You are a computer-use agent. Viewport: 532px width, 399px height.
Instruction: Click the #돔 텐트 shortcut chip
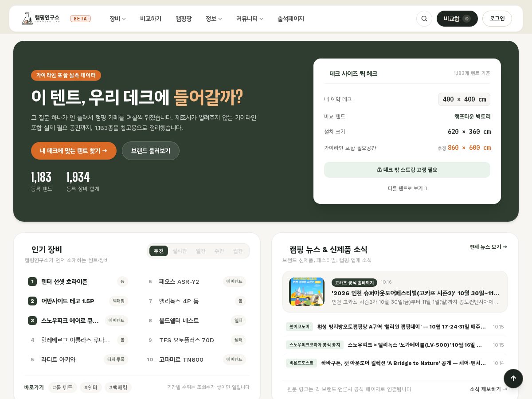coord(63,387)
